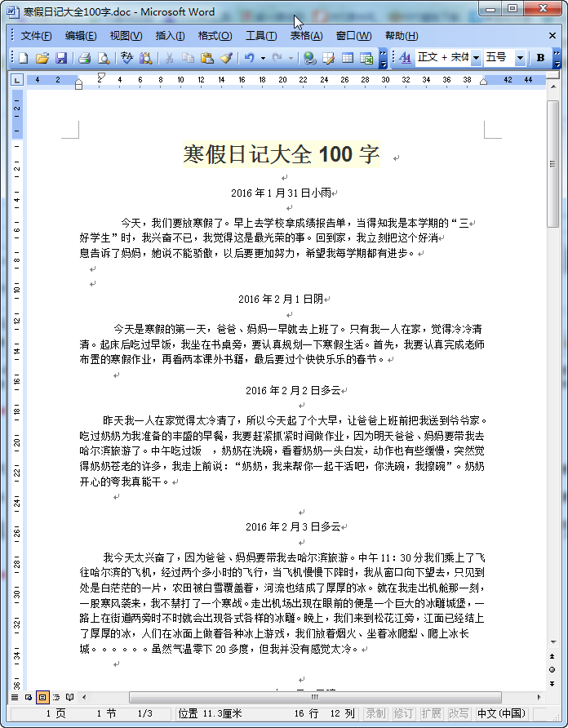Screen dimensions: 568x728
Task: Create a new blank document
Action: tap(23, 58)
